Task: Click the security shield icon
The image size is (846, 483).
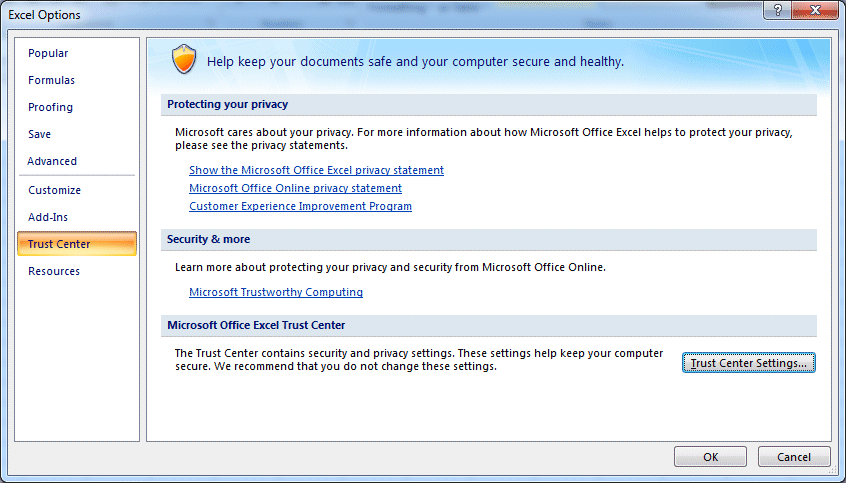Action: 183,59
